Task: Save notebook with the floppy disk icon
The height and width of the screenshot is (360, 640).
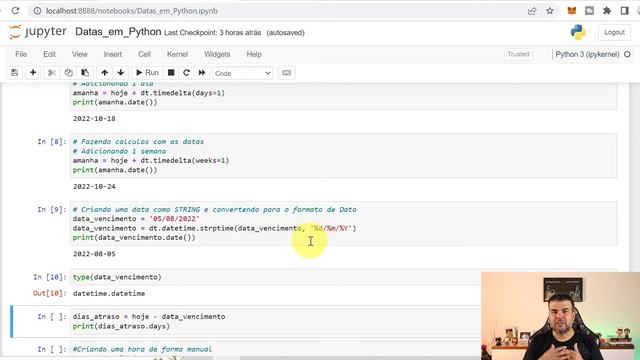Action: (x=15, y=73)
